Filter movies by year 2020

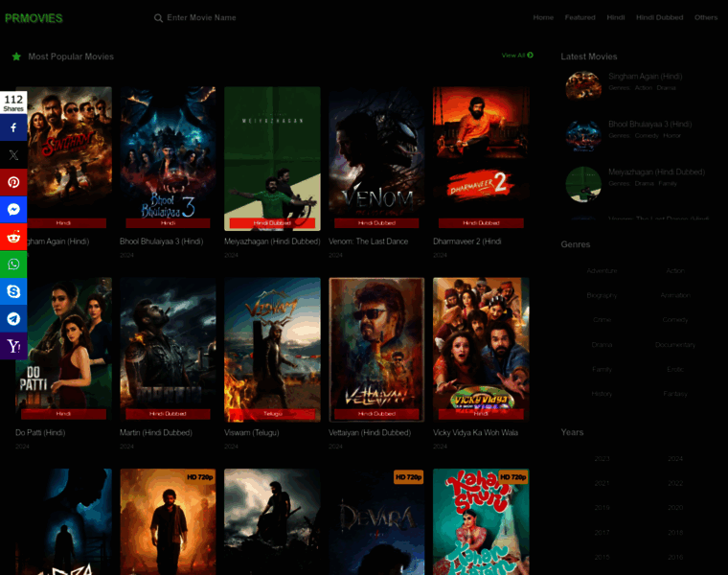point(675,508)
